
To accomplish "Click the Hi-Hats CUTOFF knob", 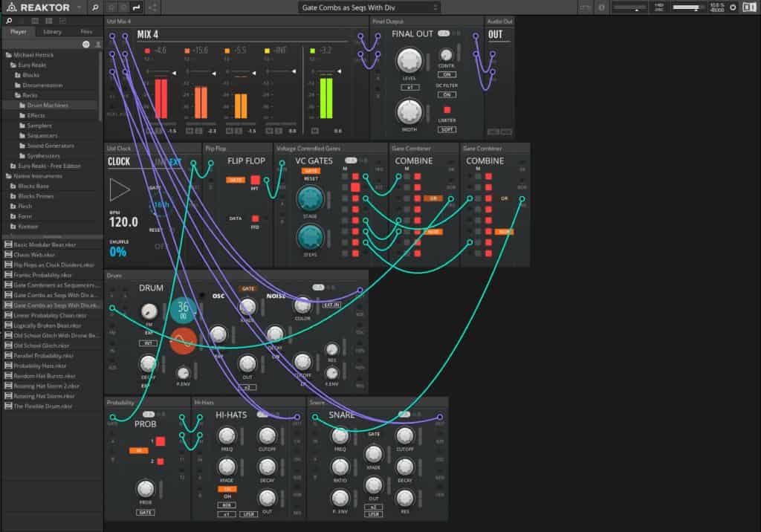I will [x=267, y=435].
